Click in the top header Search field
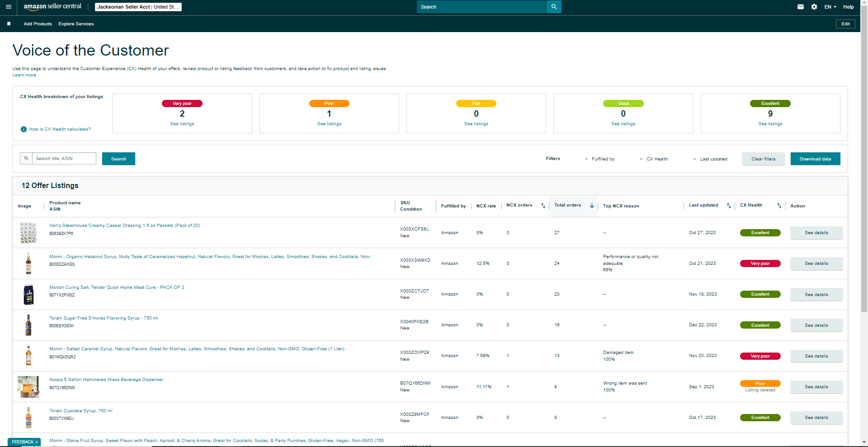This screenshot has height=447, width=868. point(482,7)
